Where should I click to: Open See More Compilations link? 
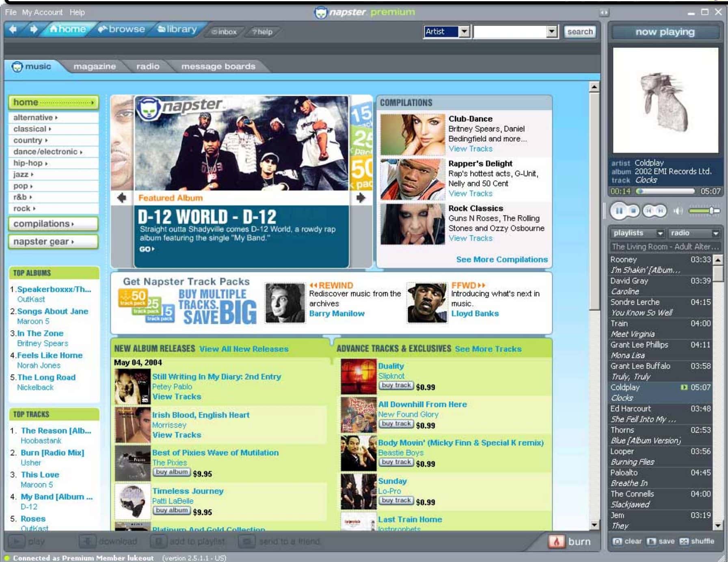[x=502, y=259]
